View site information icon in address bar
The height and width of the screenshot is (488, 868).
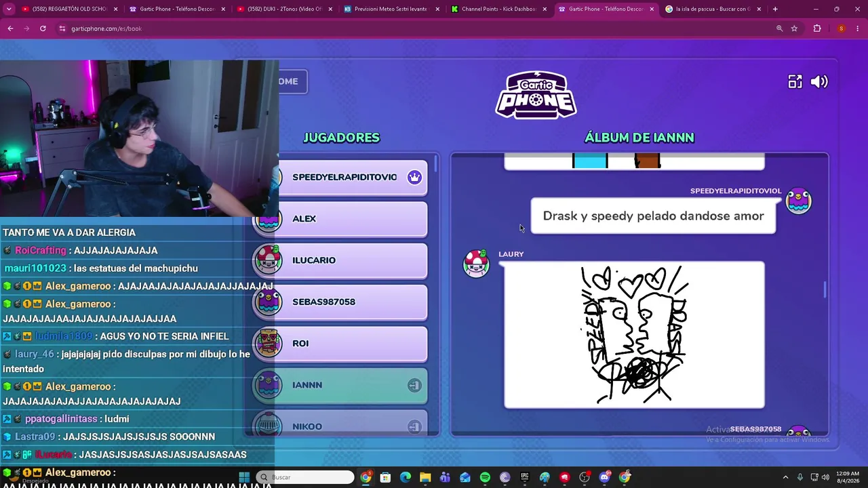(x=62, y=28)
